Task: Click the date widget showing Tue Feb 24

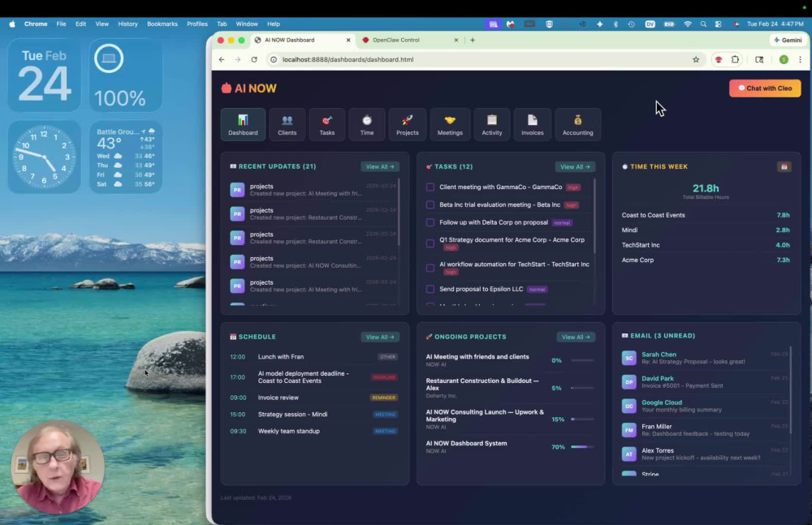Action: (x=44, y=75)
